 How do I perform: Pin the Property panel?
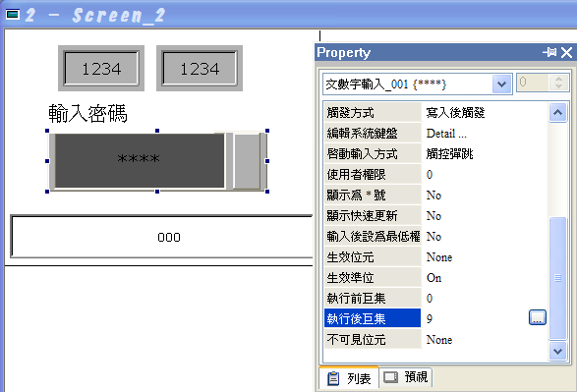(x=549, y=53)
